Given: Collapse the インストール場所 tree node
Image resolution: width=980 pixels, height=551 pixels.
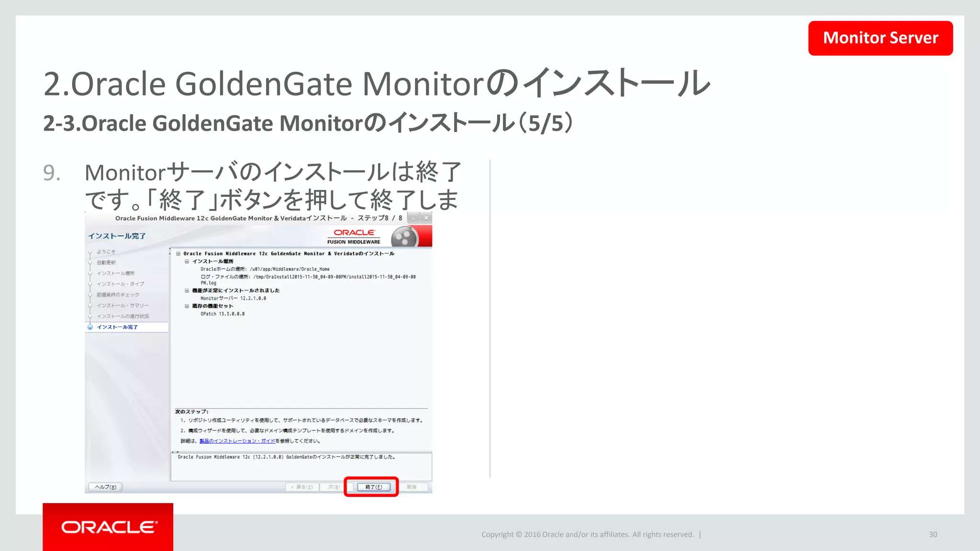Looking at the screenshot, I should pos(187,261).
